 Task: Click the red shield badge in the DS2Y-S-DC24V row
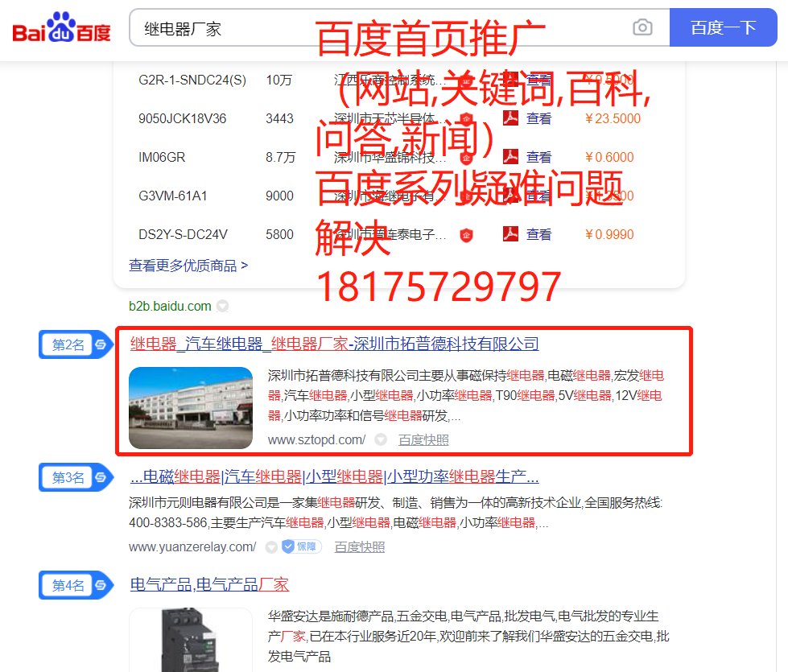(466, 235)
